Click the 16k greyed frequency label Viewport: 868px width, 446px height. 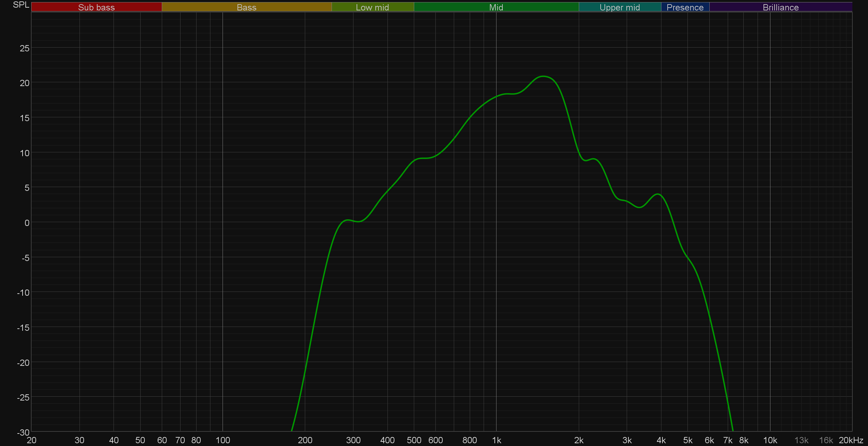click(x=826, y=440)
